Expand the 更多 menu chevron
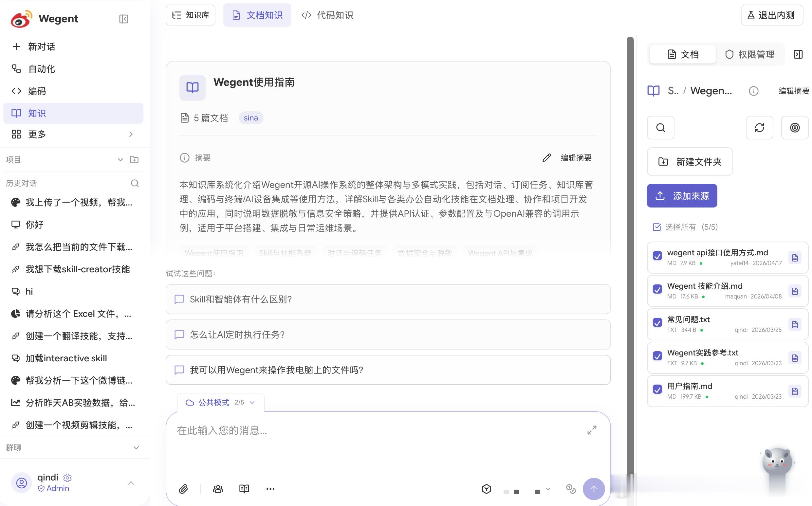The height and width of the screenshot is (506, 812). coord(131,134)
